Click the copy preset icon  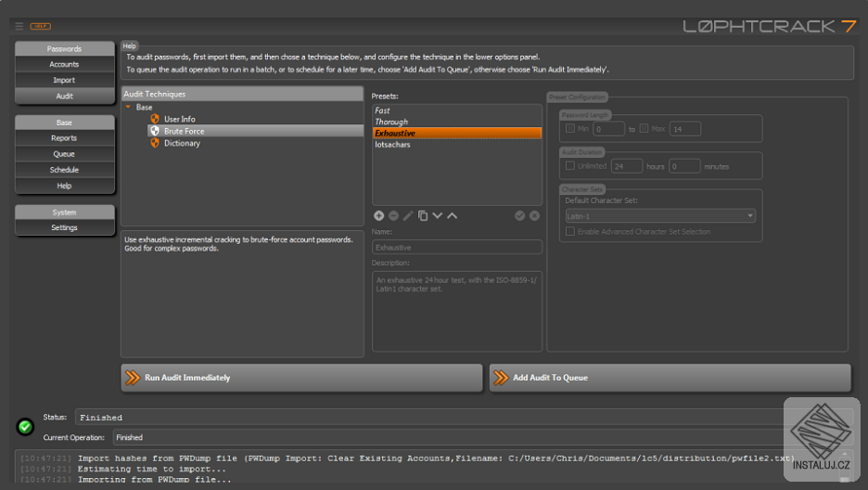423,216
